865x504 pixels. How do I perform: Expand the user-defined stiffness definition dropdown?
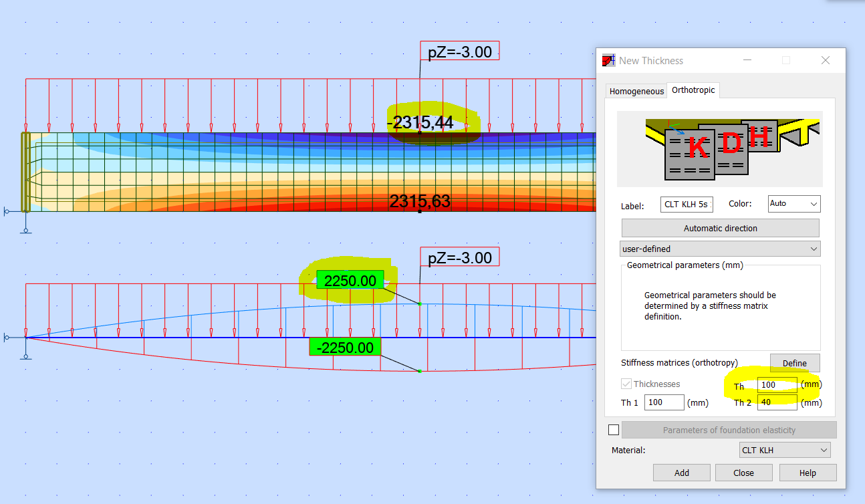pyautogui.click(x=720, y=248)
